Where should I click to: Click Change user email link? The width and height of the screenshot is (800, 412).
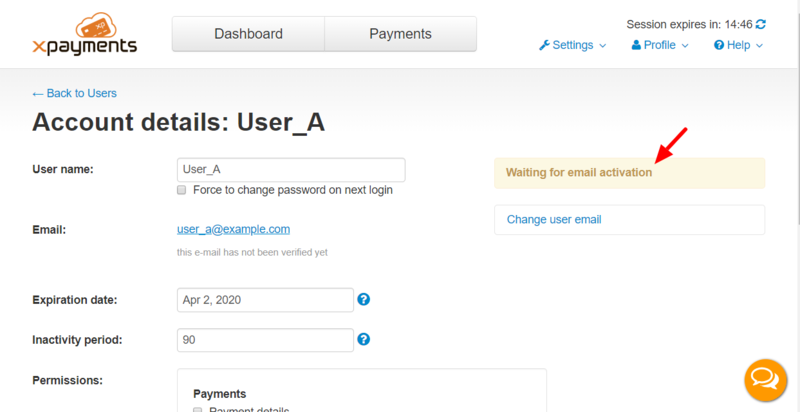click(554, 220)
